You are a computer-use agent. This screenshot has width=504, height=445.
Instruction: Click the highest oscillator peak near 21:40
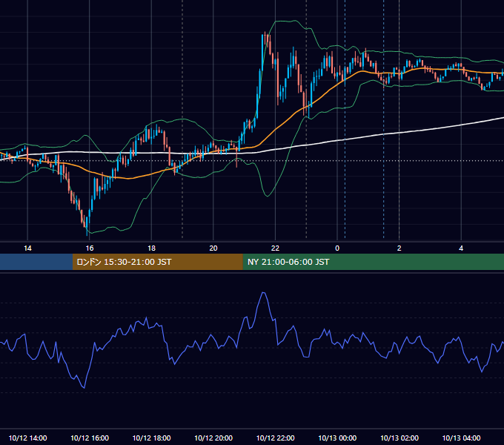[x=264, y=293]
